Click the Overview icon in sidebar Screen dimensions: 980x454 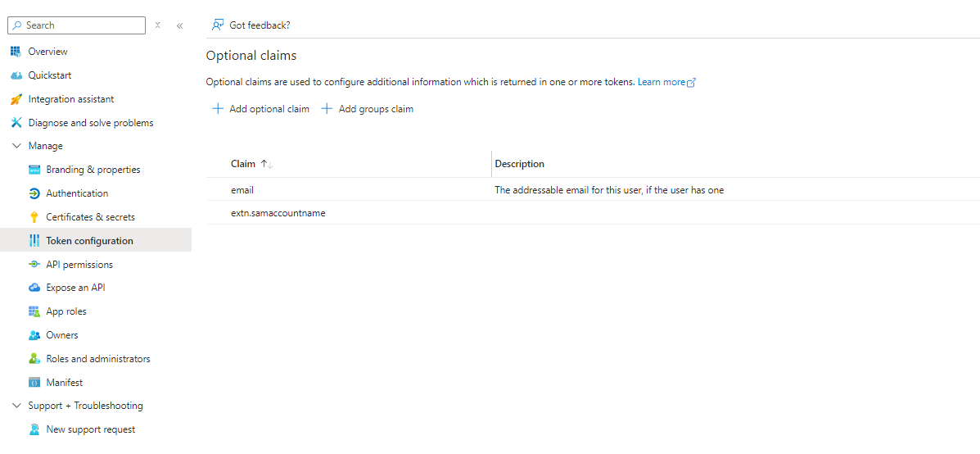16,52
